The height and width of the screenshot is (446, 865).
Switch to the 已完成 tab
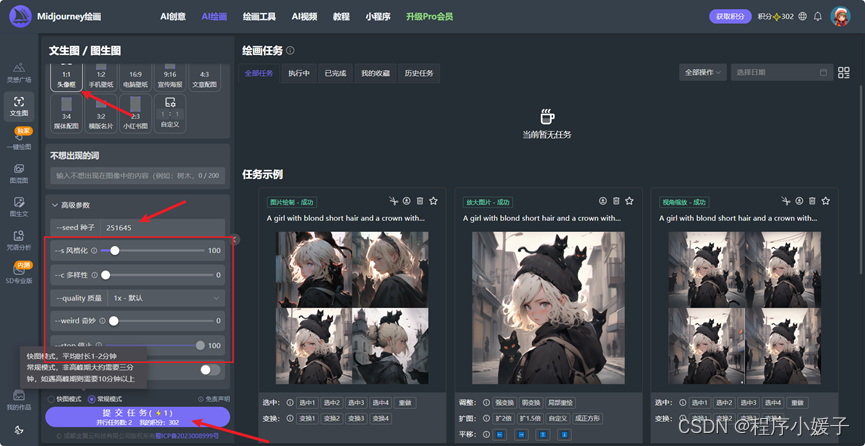(335, 73)
